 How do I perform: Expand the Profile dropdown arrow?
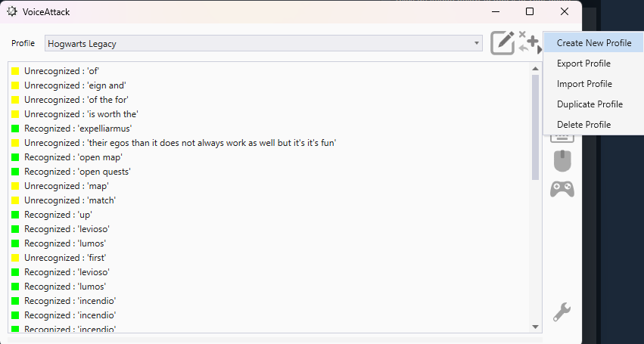tap(477, 44)
